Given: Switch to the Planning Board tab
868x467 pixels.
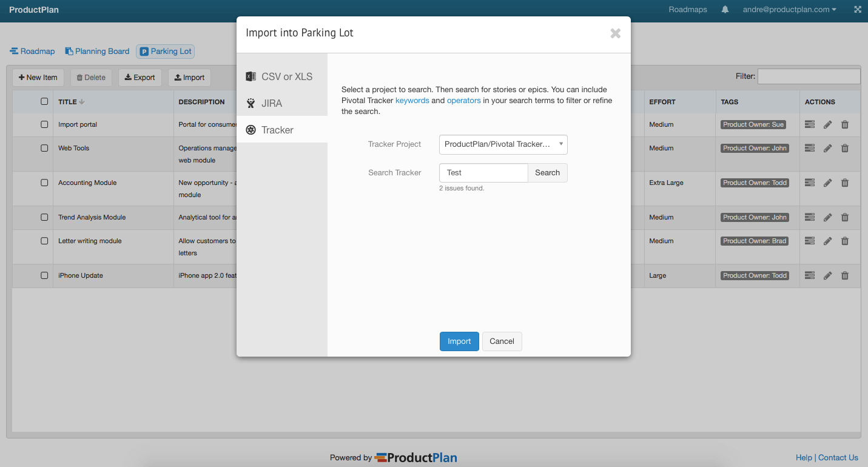Looking at the screenshot, I should pyautogui.click(x=98, y=52).
